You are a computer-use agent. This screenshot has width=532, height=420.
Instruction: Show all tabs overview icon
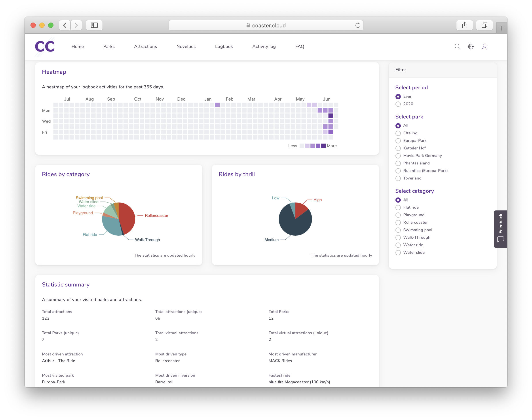pos(484,25)
